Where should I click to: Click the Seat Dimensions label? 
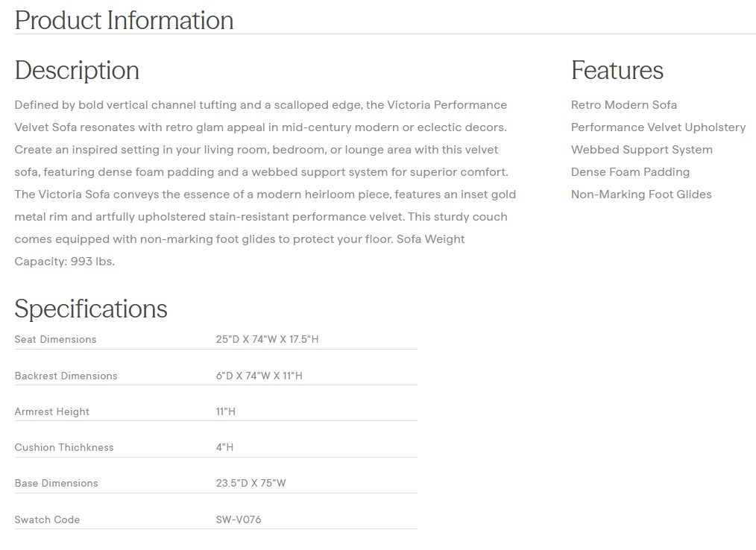coord(55,339)
